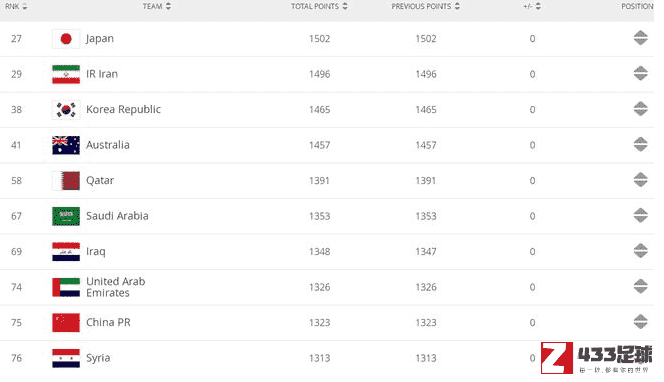The width and height of the screenshot is (664, 382).
Task: Click the Australia flag icon
Action: pyautogui.click(x=66, y=145)
